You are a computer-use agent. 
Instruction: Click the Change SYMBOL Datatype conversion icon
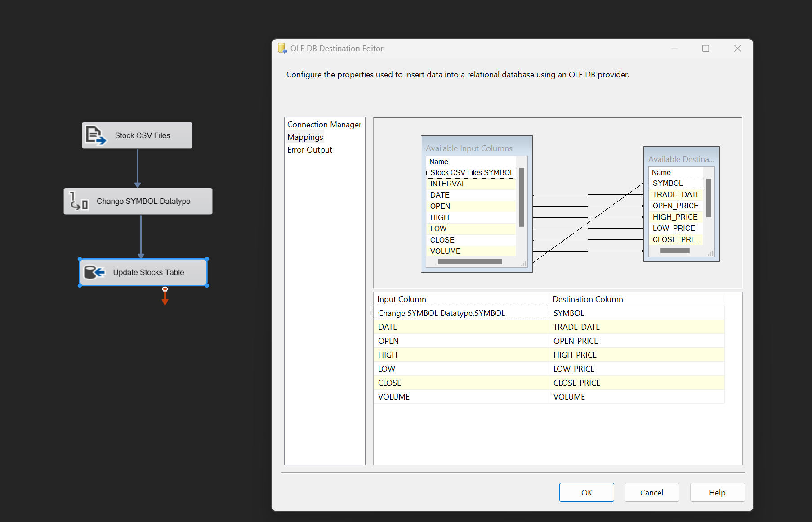coord(79,201)
